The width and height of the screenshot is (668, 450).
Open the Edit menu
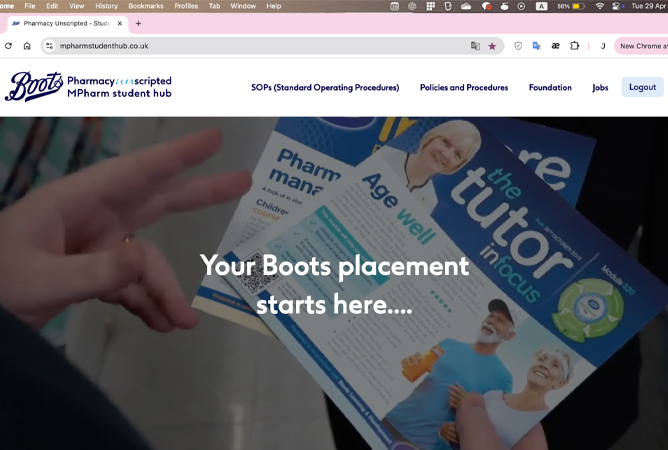tap(52, 6)
